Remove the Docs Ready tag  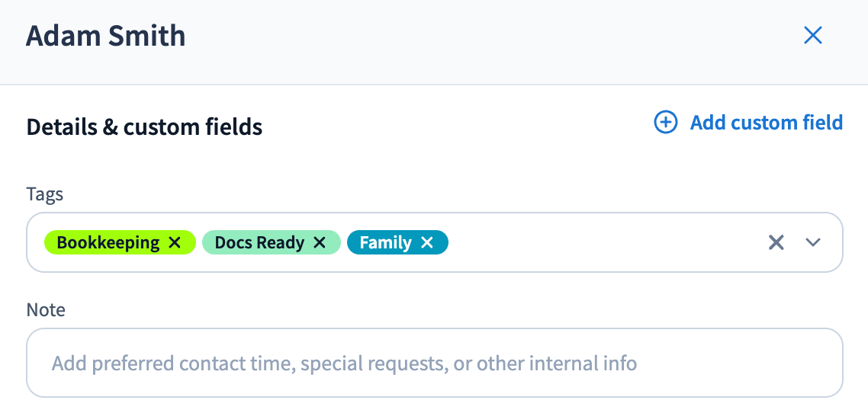[320, 243]
